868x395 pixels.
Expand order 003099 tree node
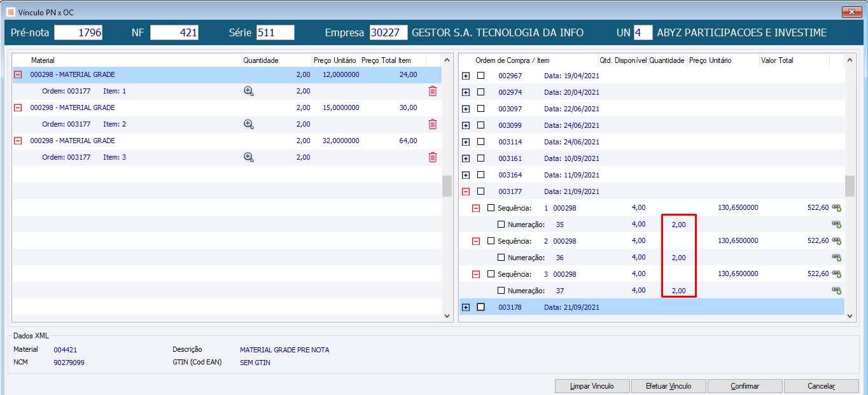466,125
